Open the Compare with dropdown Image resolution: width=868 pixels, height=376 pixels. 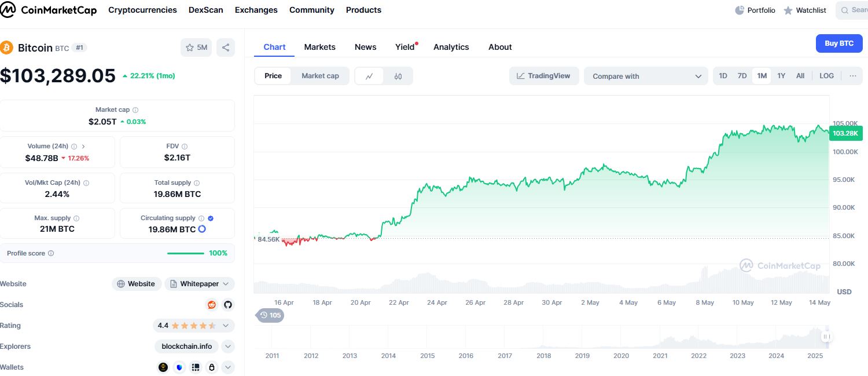646,76
